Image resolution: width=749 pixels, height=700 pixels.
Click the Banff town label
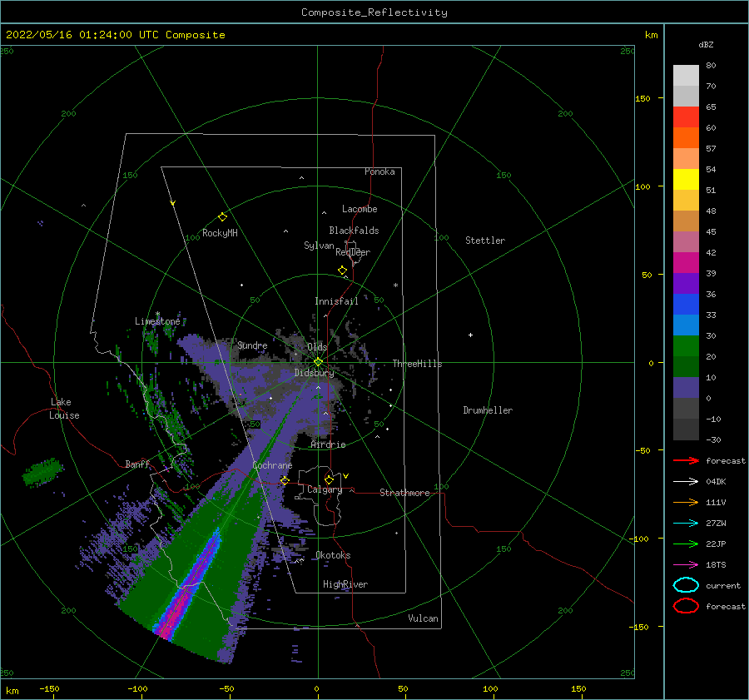(x=137, y=464)
